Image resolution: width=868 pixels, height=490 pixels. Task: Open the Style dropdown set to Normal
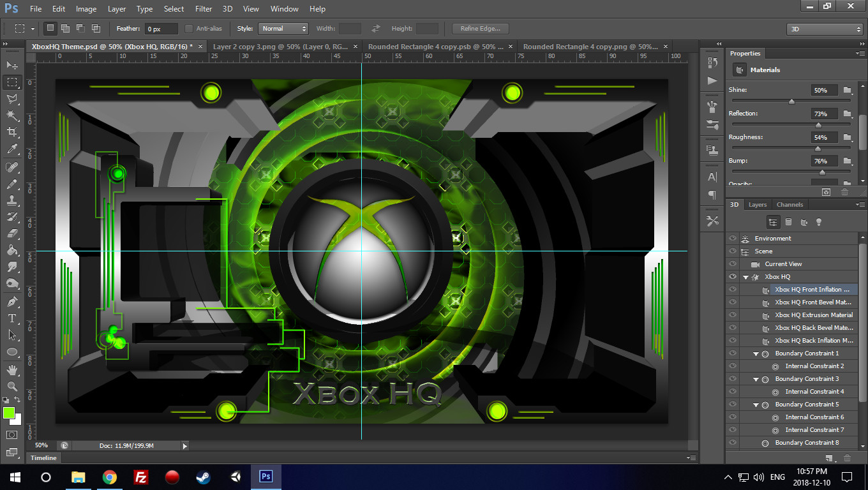[x=283, y=29]
